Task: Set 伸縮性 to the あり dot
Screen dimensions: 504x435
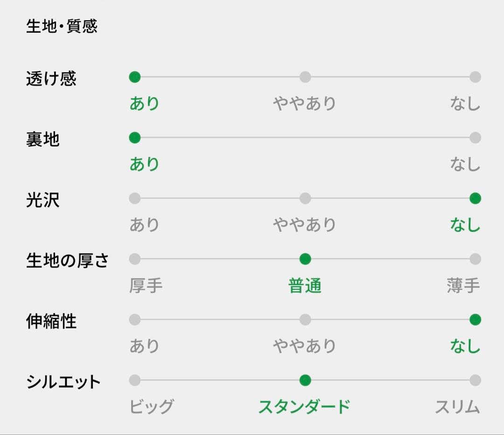Action: pos(135,320)
